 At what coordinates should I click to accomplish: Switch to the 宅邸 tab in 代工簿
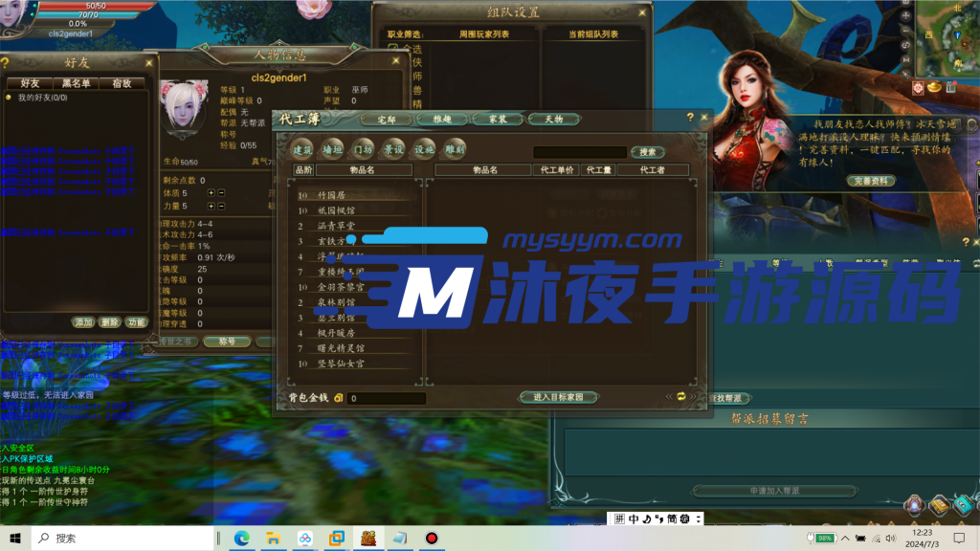[x=388, y=120]
